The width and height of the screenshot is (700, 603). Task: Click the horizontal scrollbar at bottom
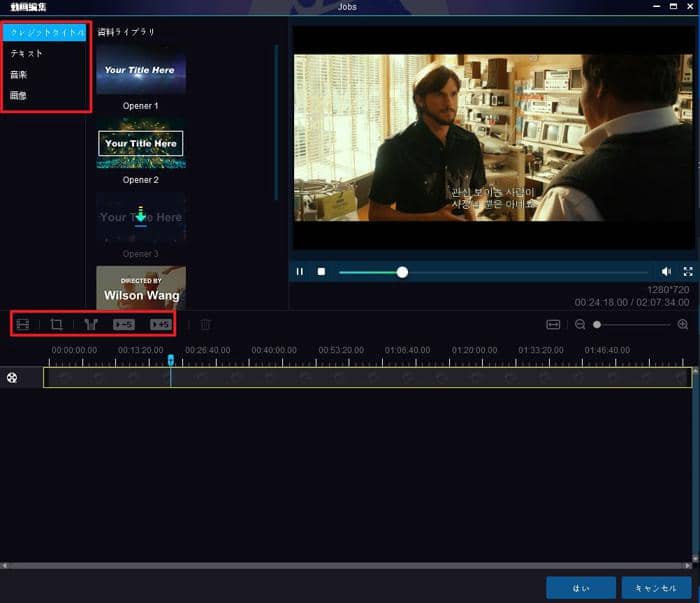346,565
